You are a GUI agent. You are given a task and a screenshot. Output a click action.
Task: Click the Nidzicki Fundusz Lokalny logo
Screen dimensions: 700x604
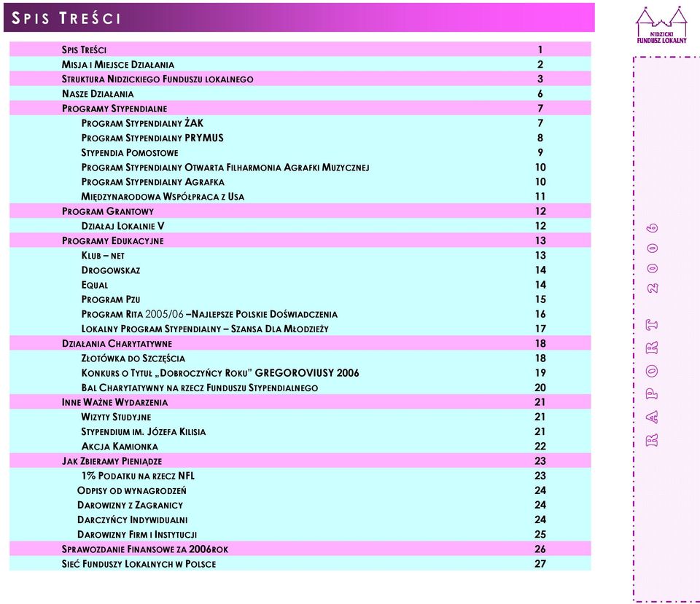661,26
